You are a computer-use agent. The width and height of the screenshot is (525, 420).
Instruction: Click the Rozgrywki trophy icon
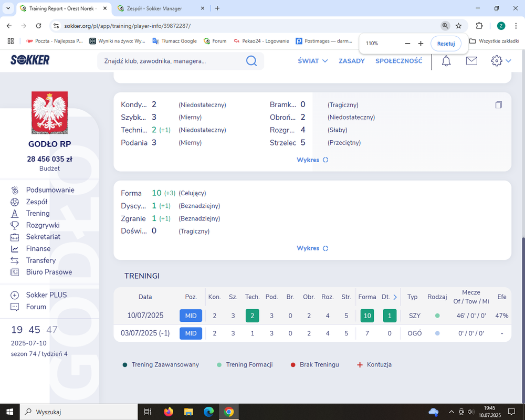click(15, 225)
